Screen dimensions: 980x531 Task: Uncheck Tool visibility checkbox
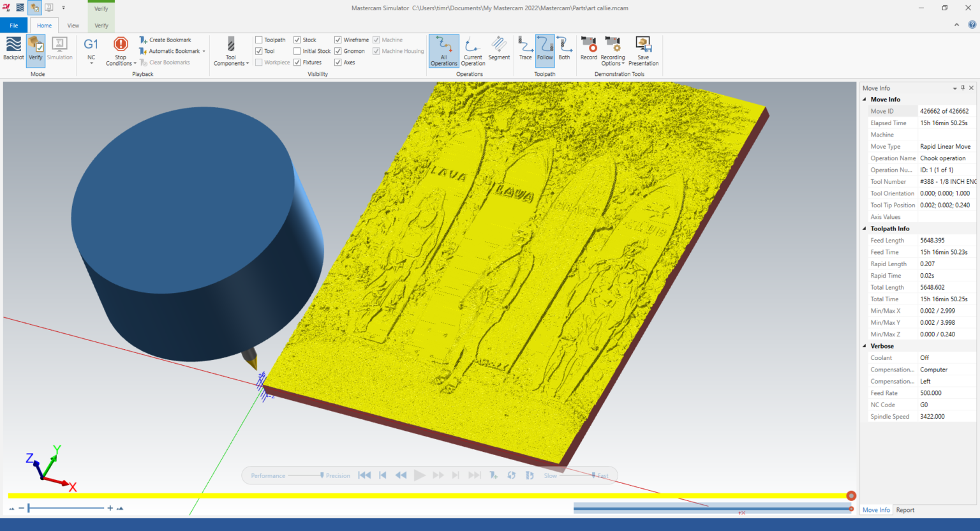259,51
